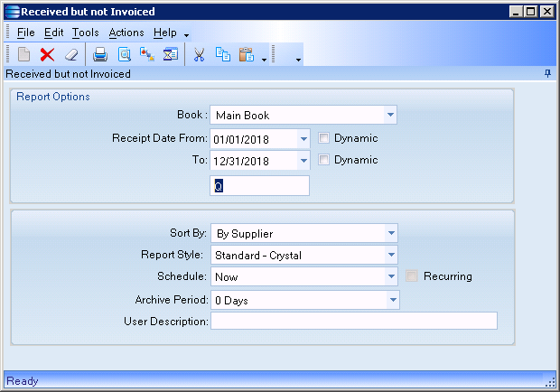
Task: Expand the Archive Period dropdown
Action: pos(393,300)
